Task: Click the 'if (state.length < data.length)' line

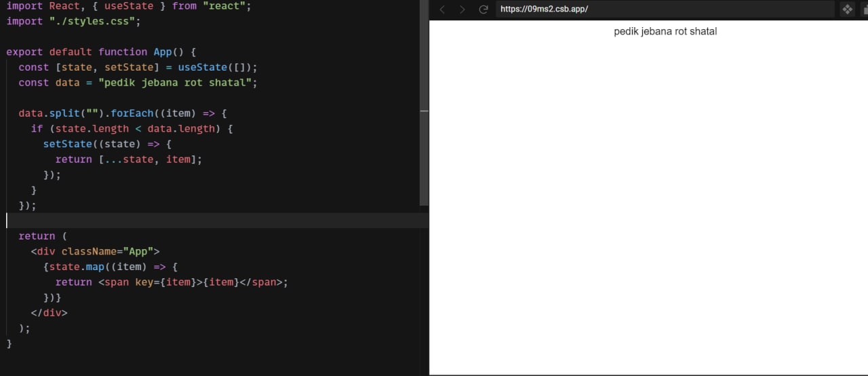Action: pos(132,129)
